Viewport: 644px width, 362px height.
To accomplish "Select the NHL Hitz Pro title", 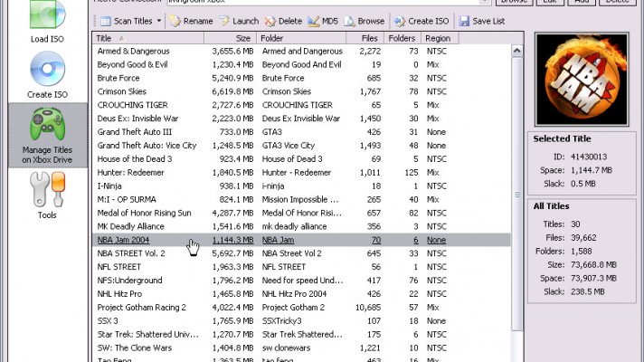I will coord(119,294).
